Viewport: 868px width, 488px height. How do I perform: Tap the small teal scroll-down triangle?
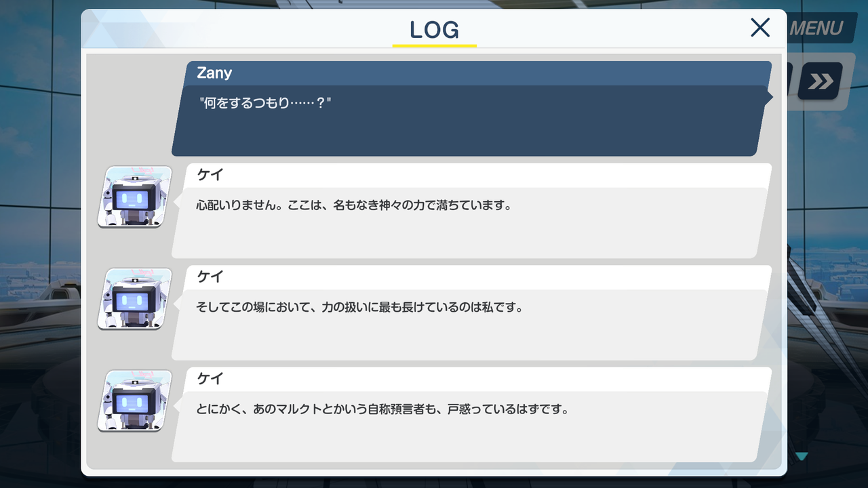click(x=802, y=456)
